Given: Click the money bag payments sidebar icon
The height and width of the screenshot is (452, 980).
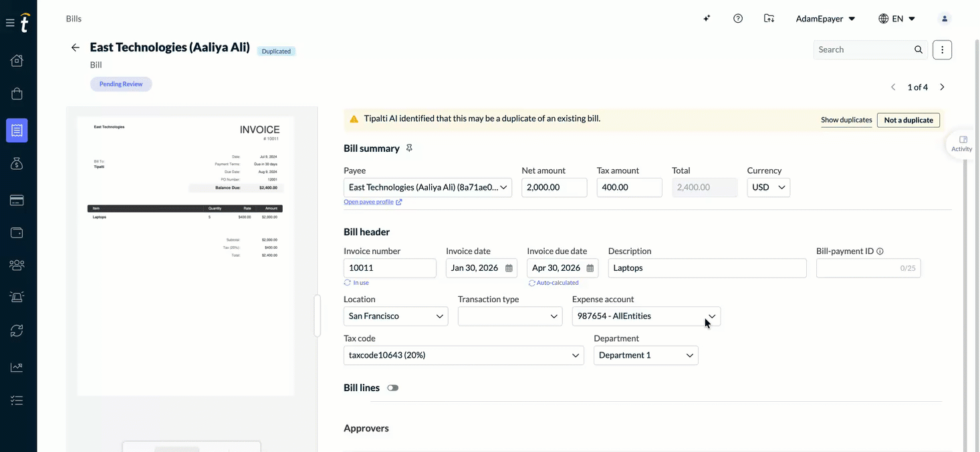Looking at the screenshot, I should 17,164.
